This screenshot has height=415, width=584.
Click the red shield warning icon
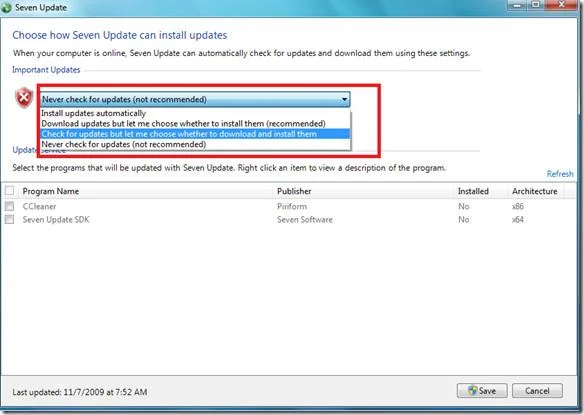pos(24,98)
